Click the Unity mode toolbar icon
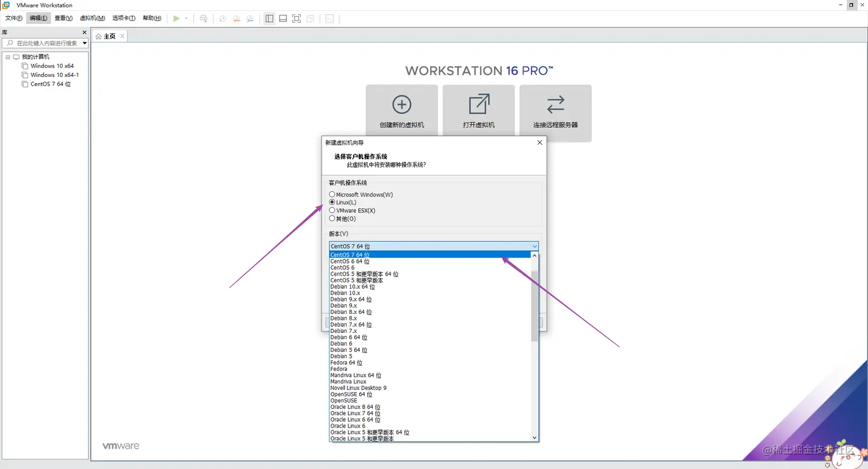 [x=311, y=18]
